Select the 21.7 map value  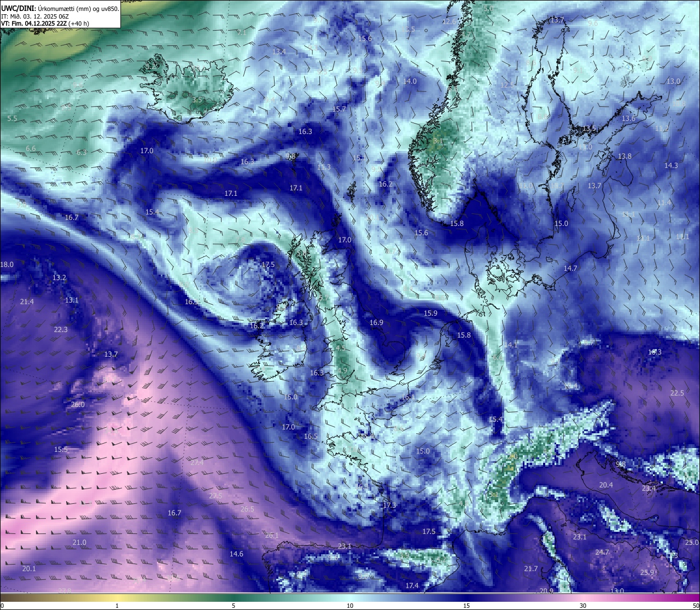[x=531, y=570]
